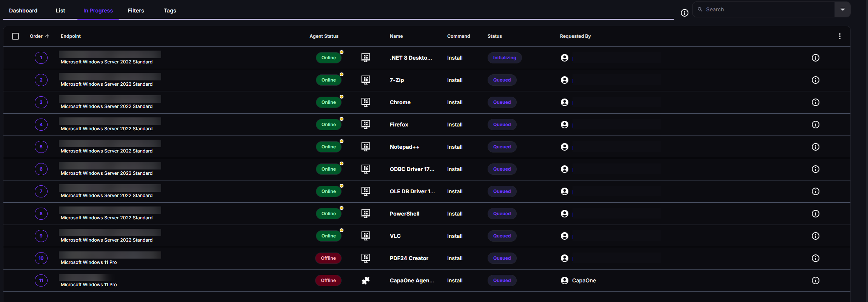Click the info icon next to the search box
The width and height of the screenshot is (868, 302).
coord(685,13)
